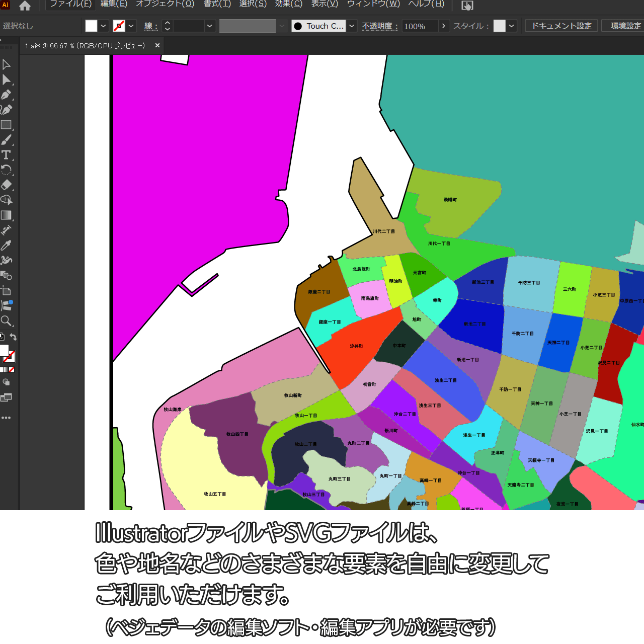The image size is (644, 644).
Task: Reset to default fill and stroke
Action: [x=2, y=337]
